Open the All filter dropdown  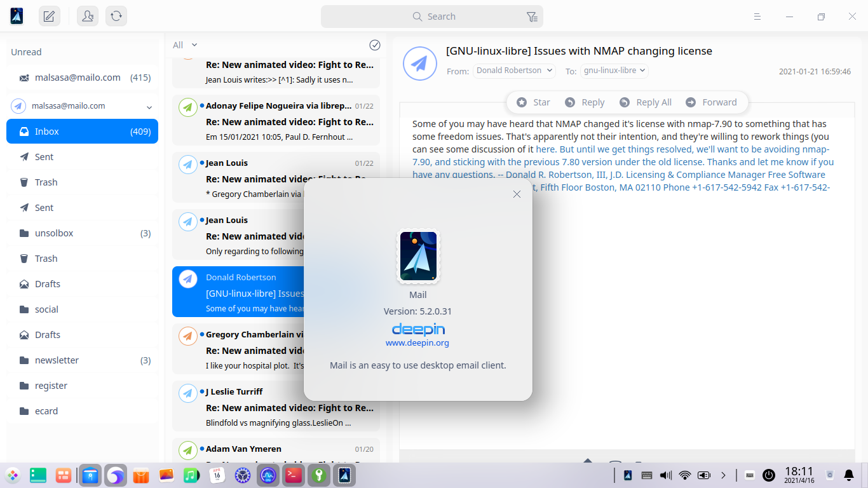pos(185,45)
